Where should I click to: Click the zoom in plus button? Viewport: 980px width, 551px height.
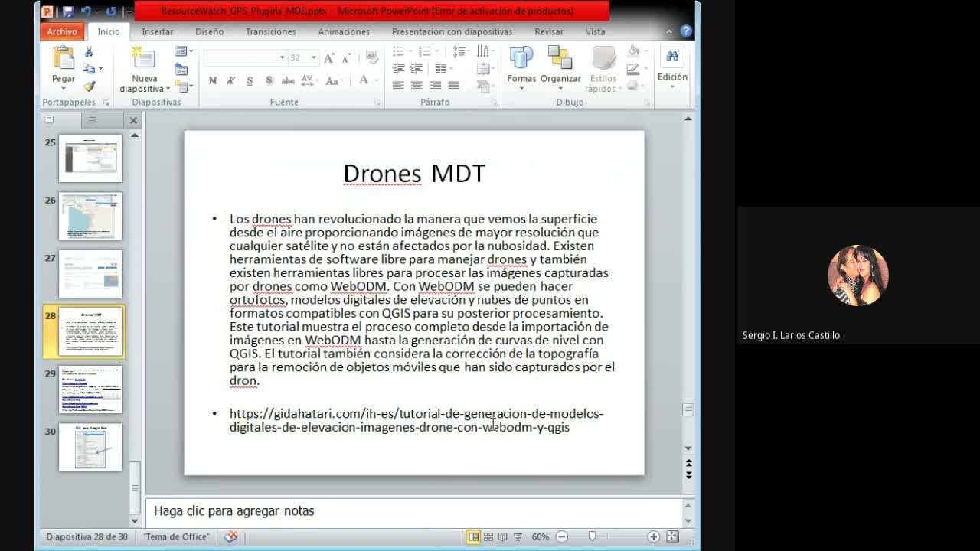[653, 536]
